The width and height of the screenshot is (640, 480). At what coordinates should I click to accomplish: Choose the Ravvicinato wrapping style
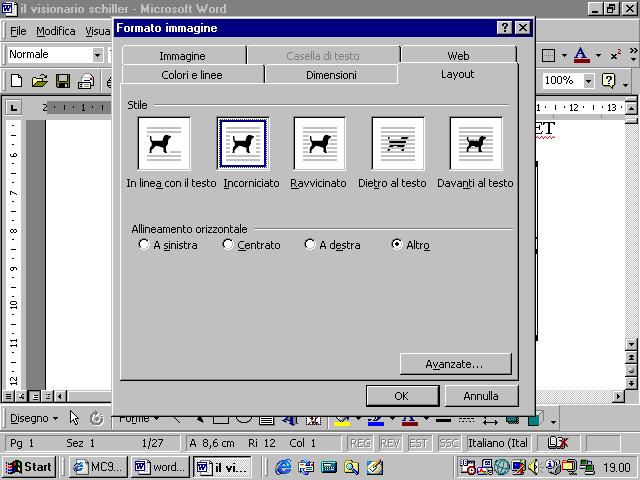tap(320, 143)
